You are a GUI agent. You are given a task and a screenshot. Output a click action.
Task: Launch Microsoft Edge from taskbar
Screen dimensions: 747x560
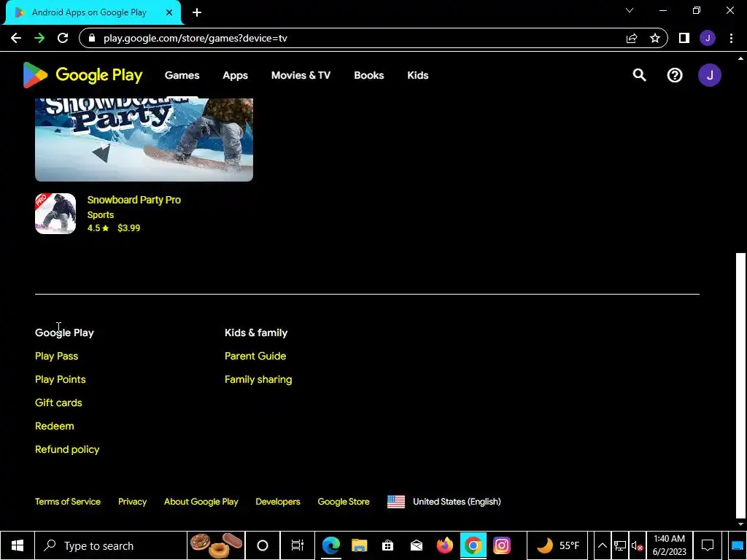pyautogui.click(x=331, y=545)
